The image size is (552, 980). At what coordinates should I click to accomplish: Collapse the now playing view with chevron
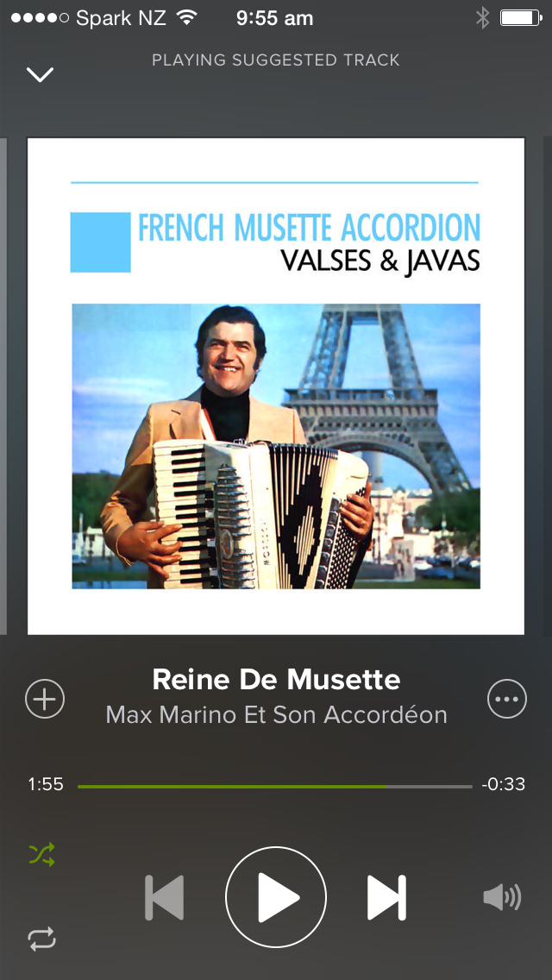coord(40,75)
